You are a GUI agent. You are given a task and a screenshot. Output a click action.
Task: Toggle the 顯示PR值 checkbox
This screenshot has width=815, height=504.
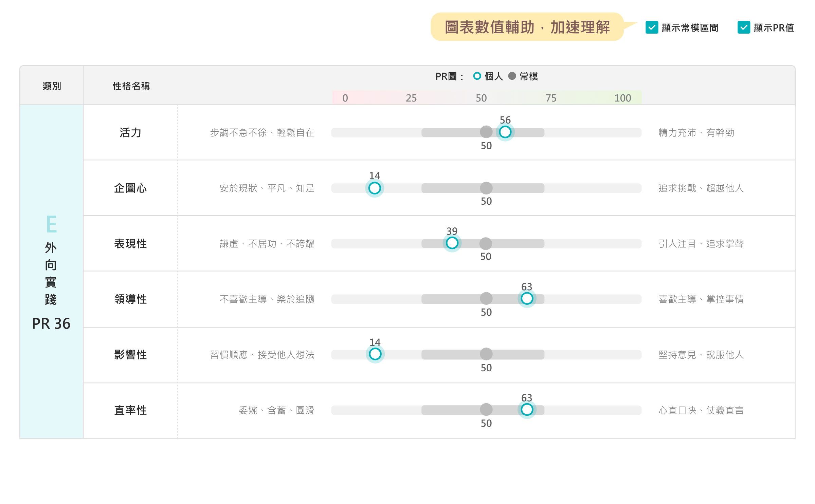tap(743, 27)
